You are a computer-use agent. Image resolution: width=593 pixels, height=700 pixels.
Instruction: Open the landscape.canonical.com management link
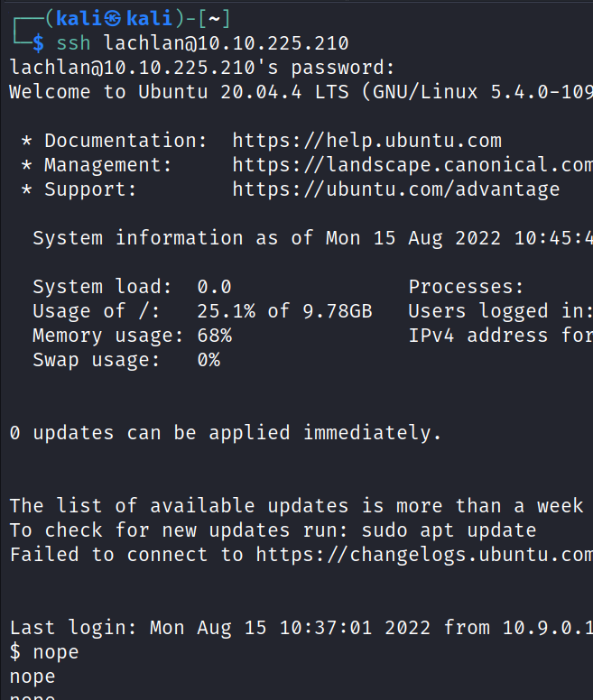(x=412, y=165)
